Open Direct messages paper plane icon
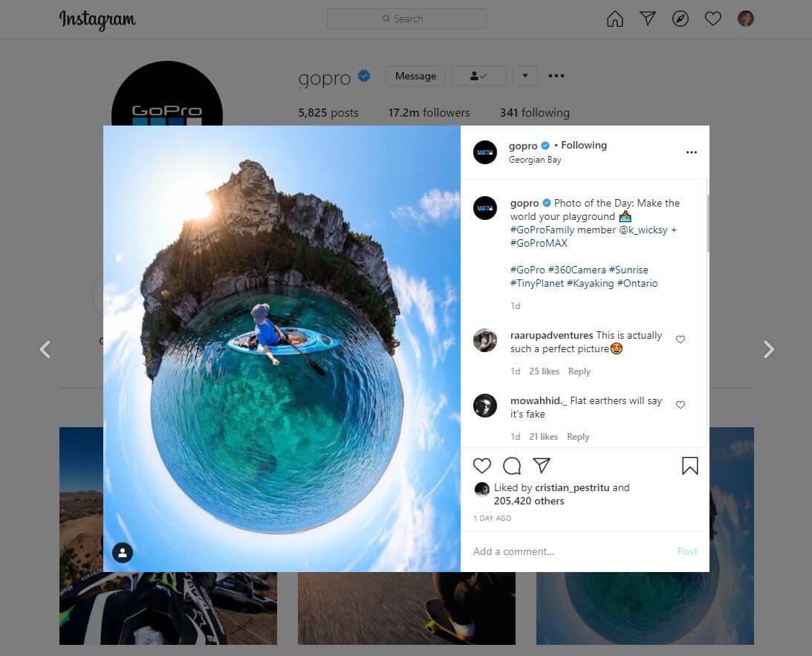Screen dimensions: 812x656 [647, 19]
